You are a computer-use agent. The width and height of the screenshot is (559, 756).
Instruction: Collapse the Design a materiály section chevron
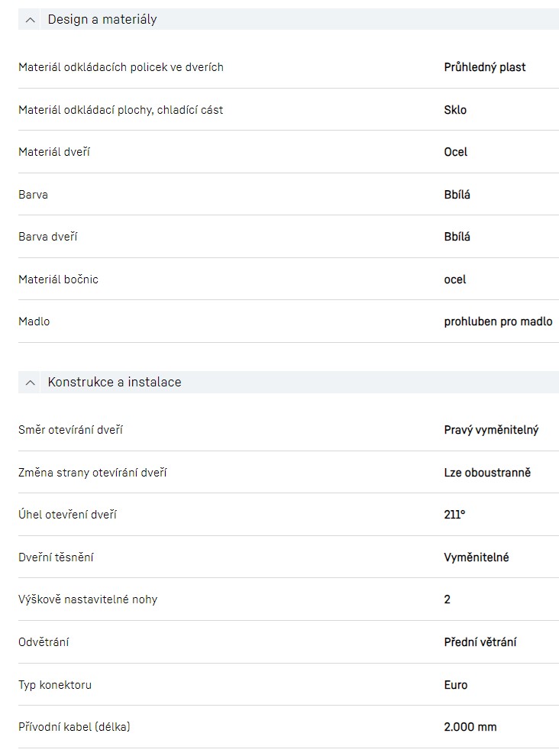31,20
